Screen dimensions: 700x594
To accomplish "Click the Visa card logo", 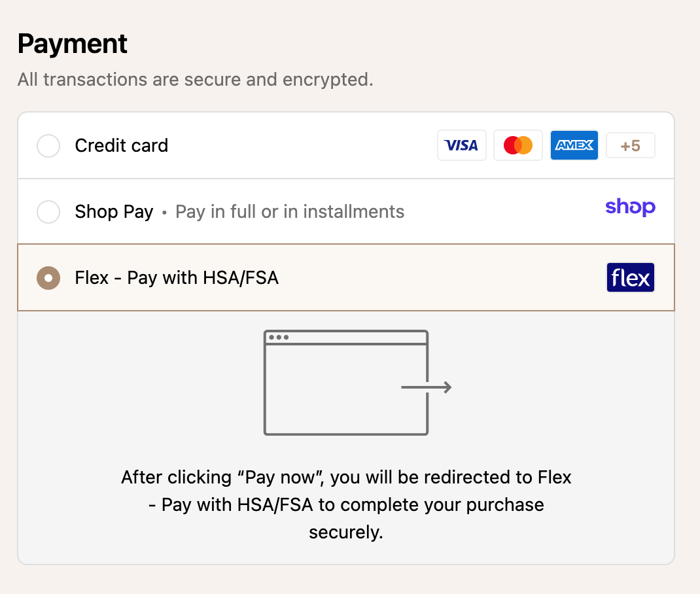I will 461,145.
